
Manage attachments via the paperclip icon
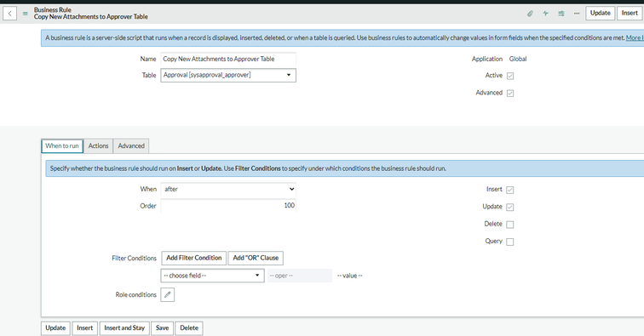pos(530,14)
